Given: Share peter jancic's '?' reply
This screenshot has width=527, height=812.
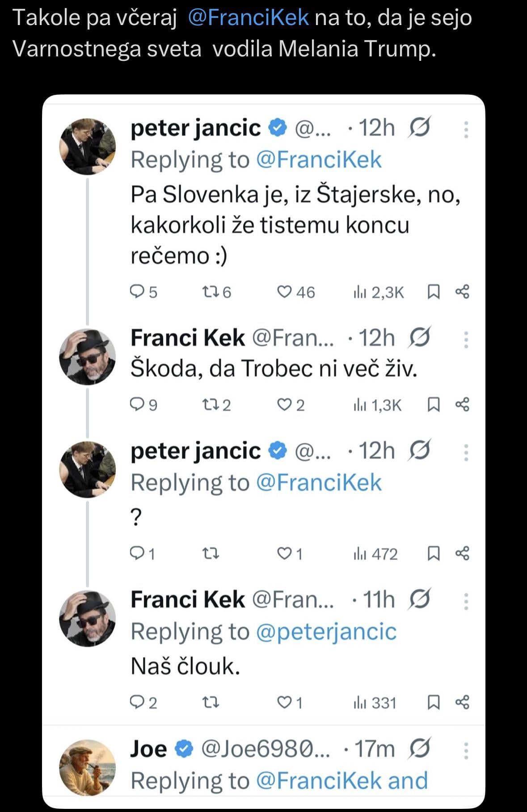Looking at the screenshot, I should click(462, 554).
